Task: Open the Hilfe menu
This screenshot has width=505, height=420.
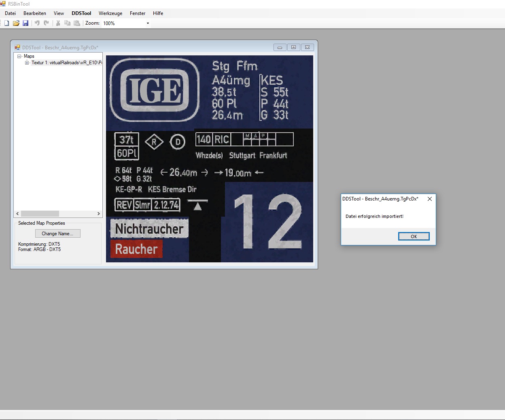Action: [x=158, y=13]
